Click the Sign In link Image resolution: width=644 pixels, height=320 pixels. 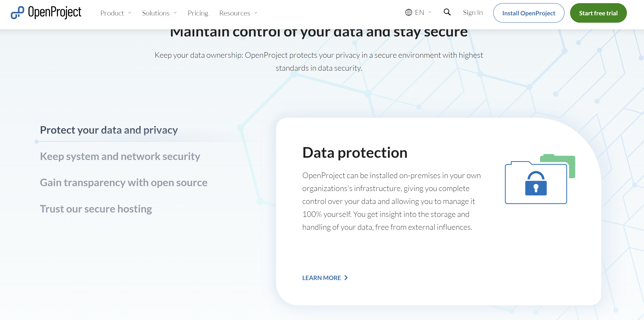click(472, 13)
